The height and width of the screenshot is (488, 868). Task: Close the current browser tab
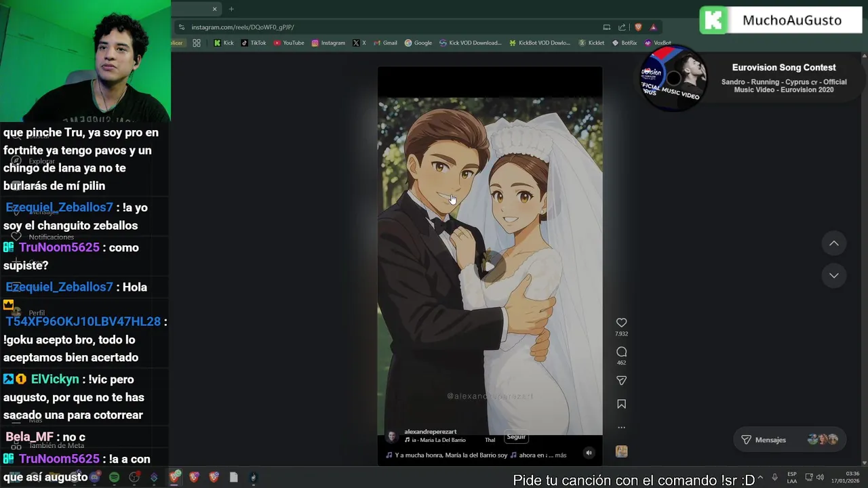tap(215, 9)
